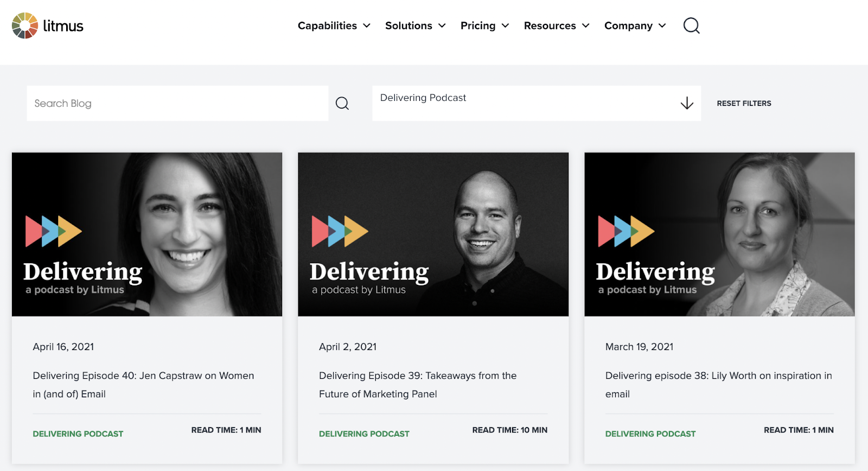Click the date March 19, 2021

pyautogui.click(x=640, y=347)
